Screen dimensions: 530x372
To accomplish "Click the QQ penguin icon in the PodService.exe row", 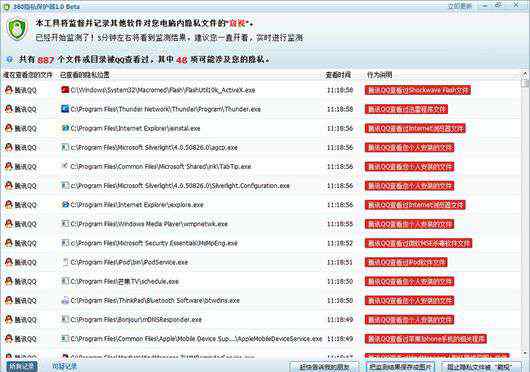I will [x=9, y=262].
